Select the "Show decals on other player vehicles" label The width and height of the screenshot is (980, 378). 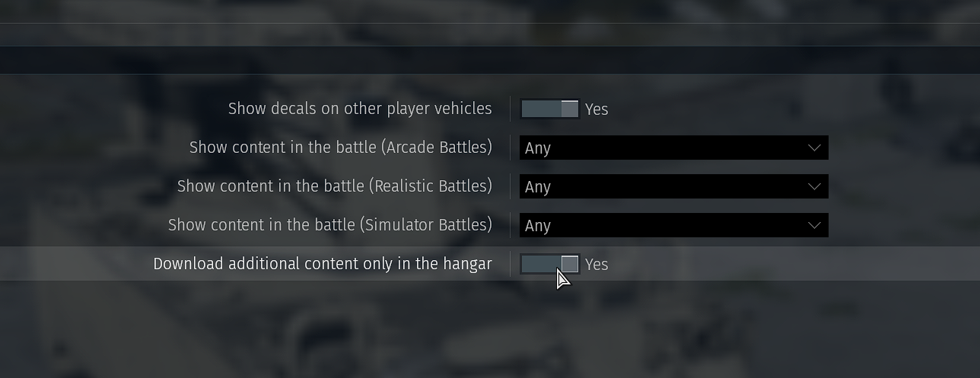point(360,109)
